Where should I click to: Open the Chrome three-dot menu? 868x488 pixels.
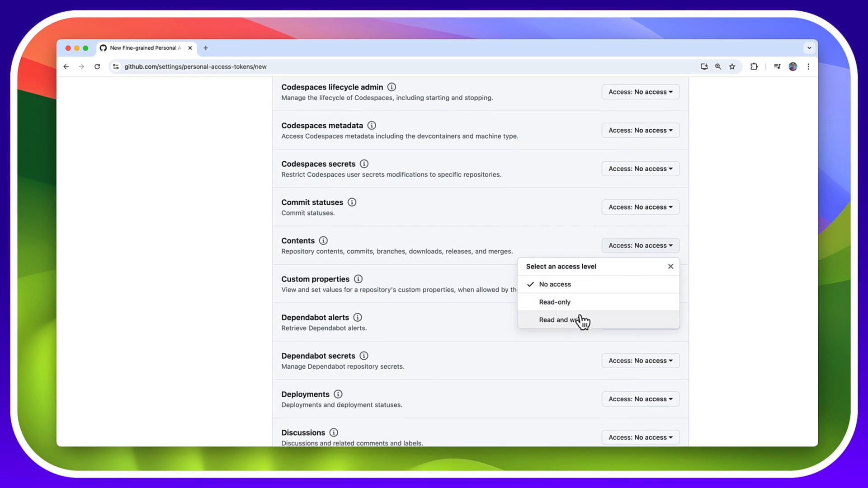coord(808,66)
